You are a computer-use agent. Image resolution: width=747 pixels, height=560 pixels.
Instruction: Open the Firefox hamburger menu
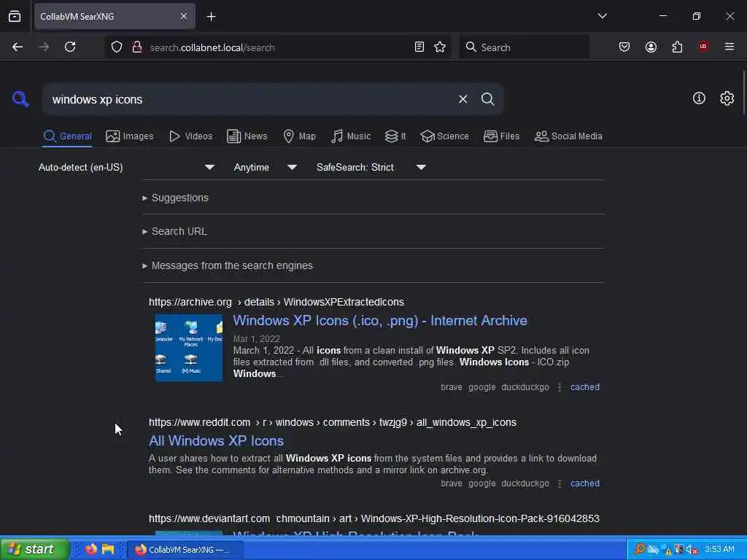click(x=729, y=47)
